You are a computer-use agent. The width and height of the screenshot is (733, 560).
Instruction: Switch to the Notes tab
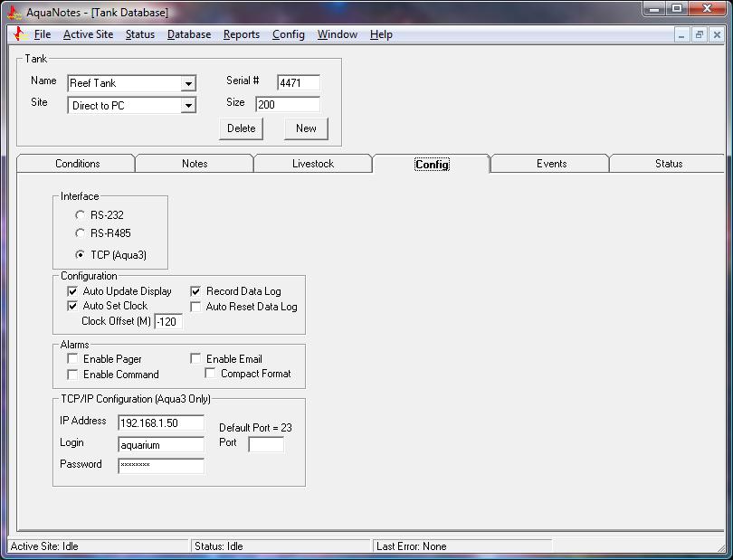(195, 164)
